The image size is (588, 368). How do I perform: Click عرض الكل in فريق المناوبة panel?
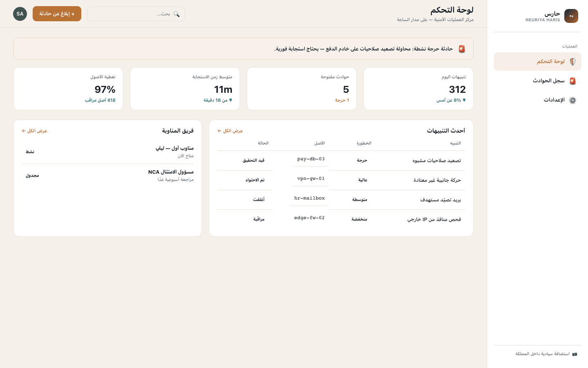click(x=35, y=131)
